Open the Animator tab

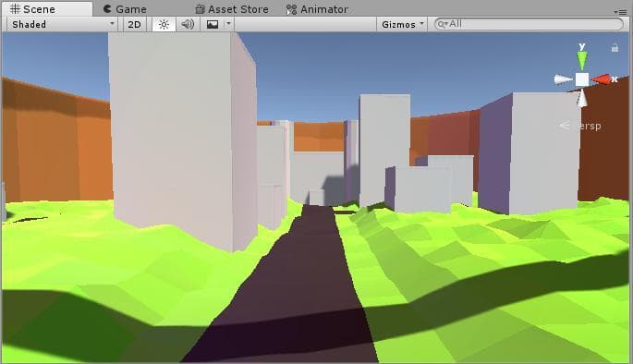click(317, 9)
